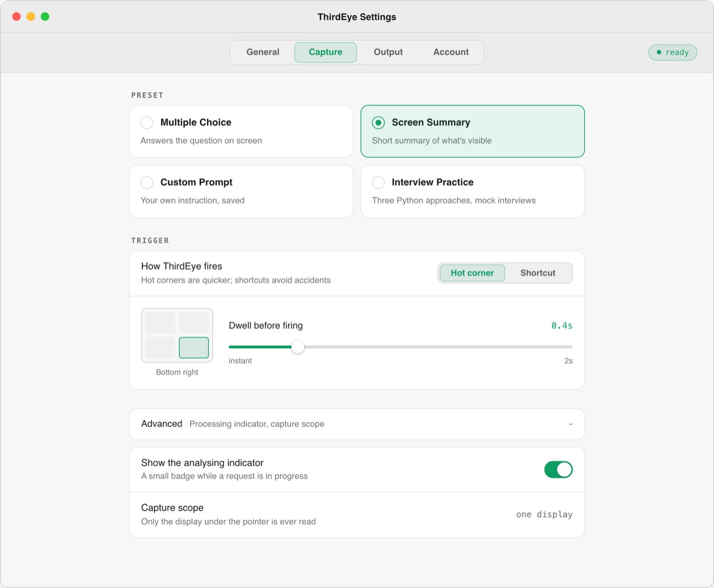
Task: Pick the top left hot corner
Action: pos(161,323)
